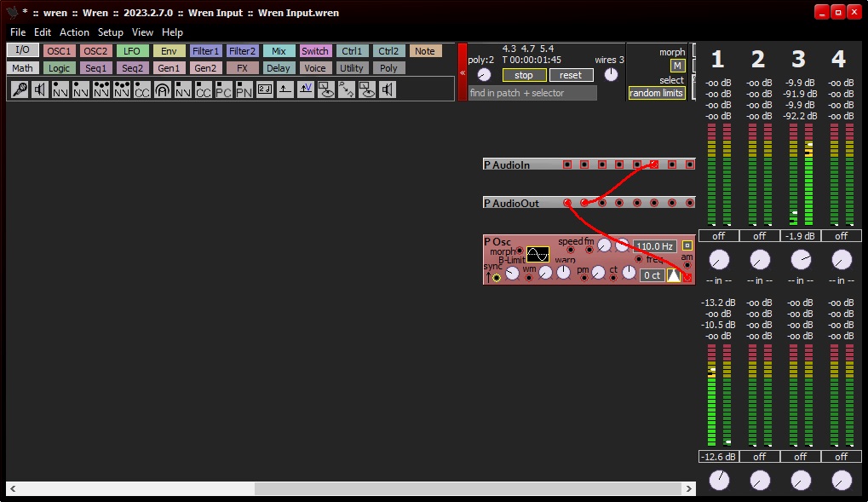Select the up-arrow with blue V icon
Screen dimensions: 868x502
point(306,89)
